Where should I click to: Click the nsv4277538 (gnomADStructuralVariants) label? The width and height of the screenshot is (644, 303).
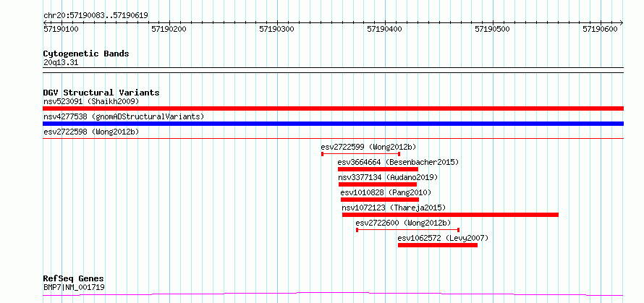click(124, 116)
